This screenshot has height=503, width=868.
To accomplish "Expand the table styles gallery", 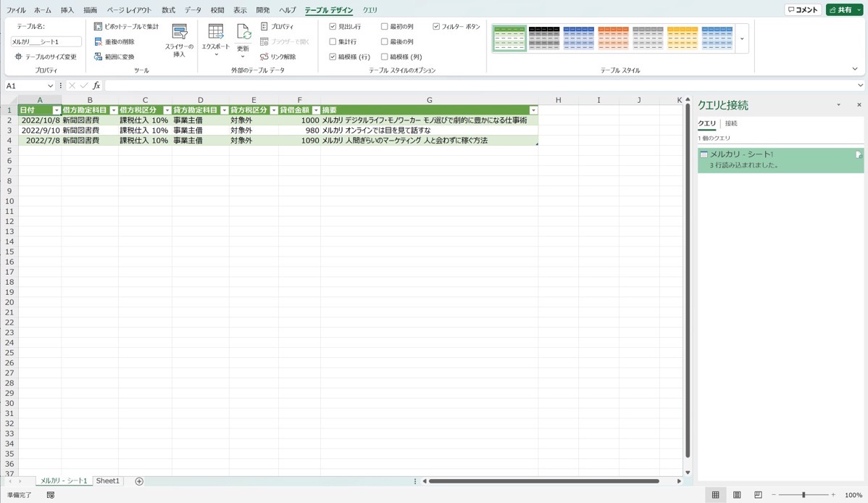I will tap(742, 39).
